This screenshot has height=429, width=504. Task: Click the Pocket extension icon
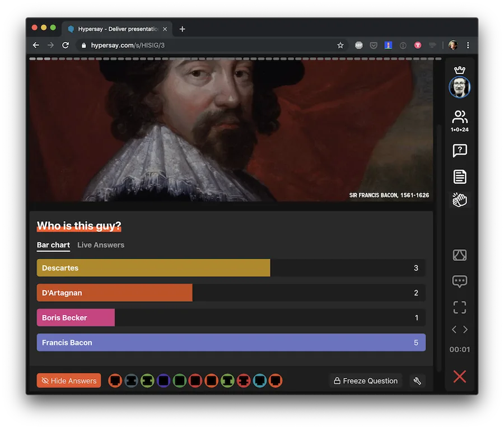pos(374,45)
